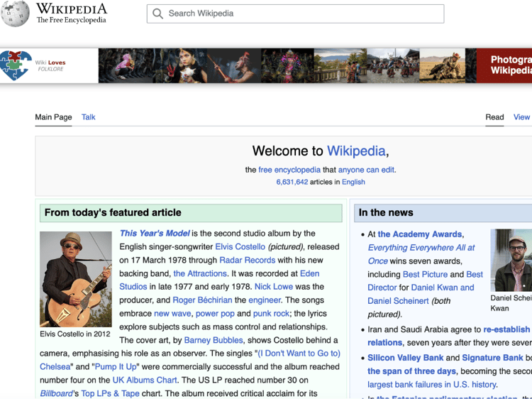
Task: Open the punk rock link
Action: click(271, 313)
